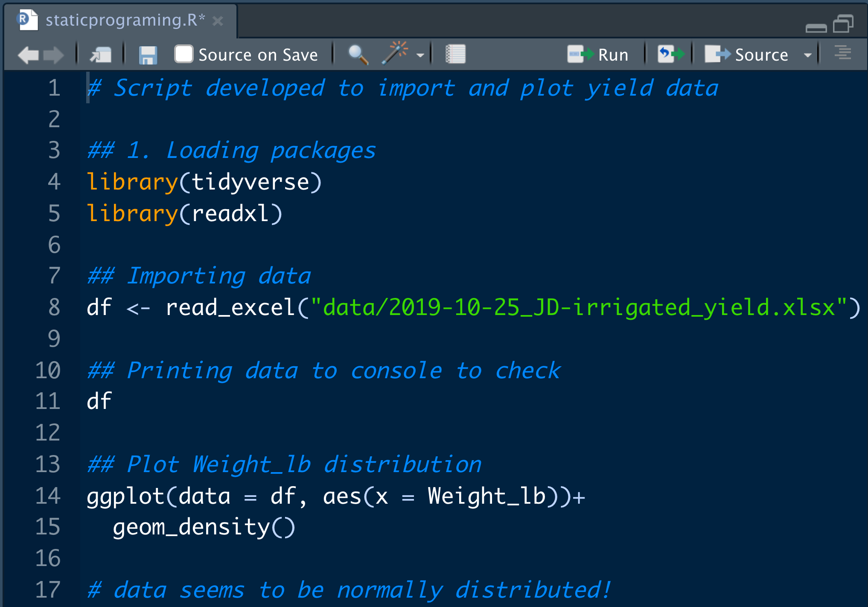Open find and replace magnifier
Image resolution: width=868 pixels, height=607 pixels.
358,55
